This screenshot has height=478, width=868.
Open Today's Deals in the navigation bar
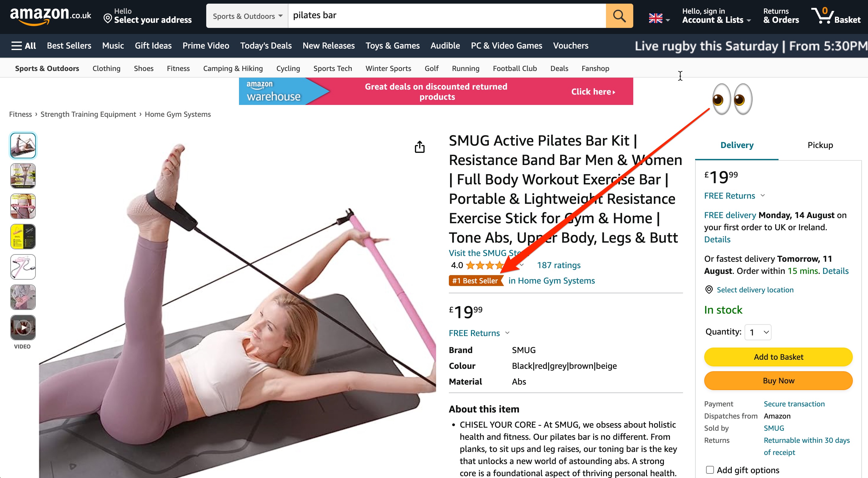[x=265, y=45]
